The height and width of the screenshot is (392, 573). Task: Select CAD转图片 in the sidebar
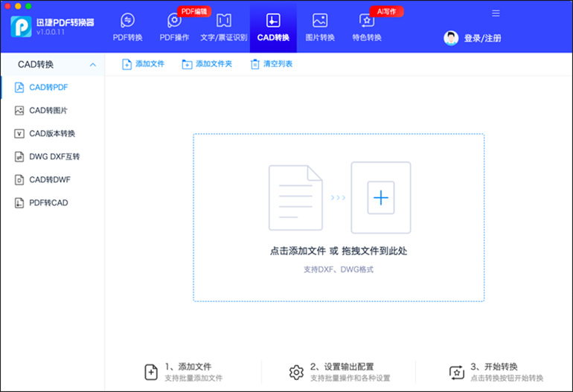pyautogui.click(x=53, y=110)
